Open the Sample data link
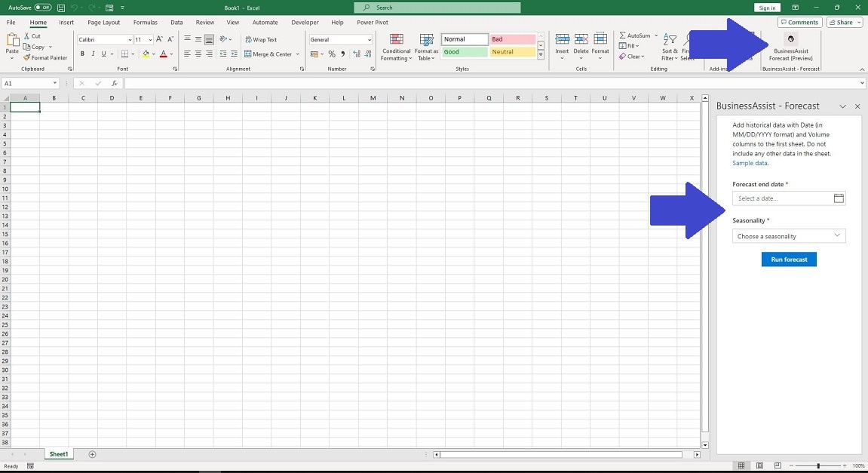This screenshot has height=473, width=868. [750, 162]
